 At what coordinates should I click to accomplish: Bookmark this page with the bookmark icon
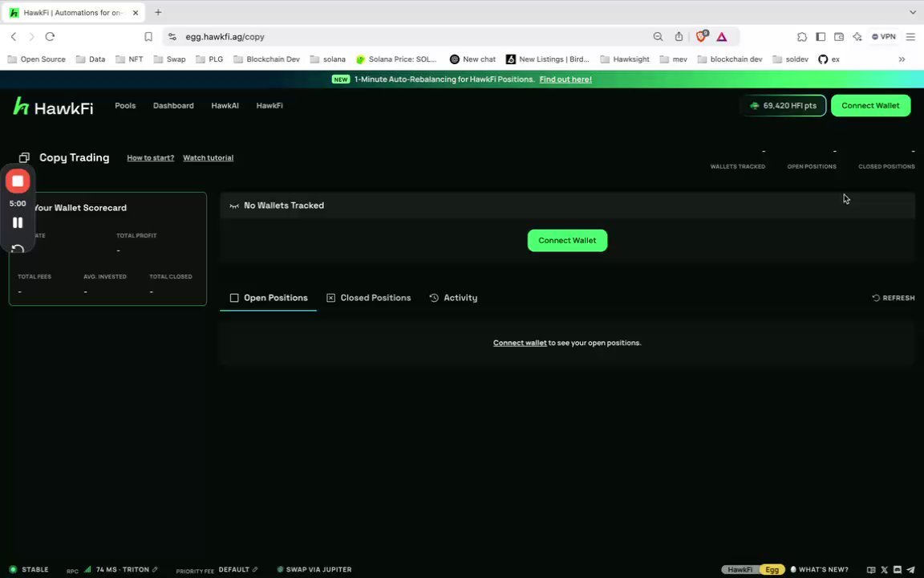pyautogui.click(x=148, y=37)
